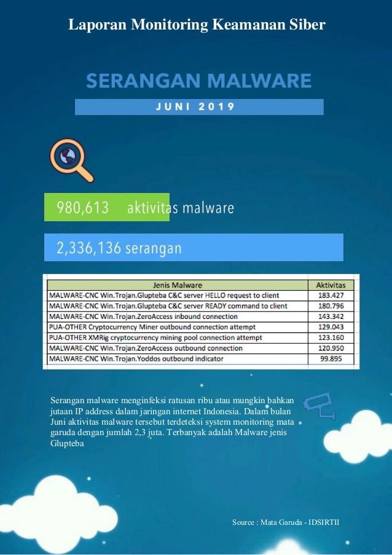
Task: Click the value '120.950'
Action: 331,348
